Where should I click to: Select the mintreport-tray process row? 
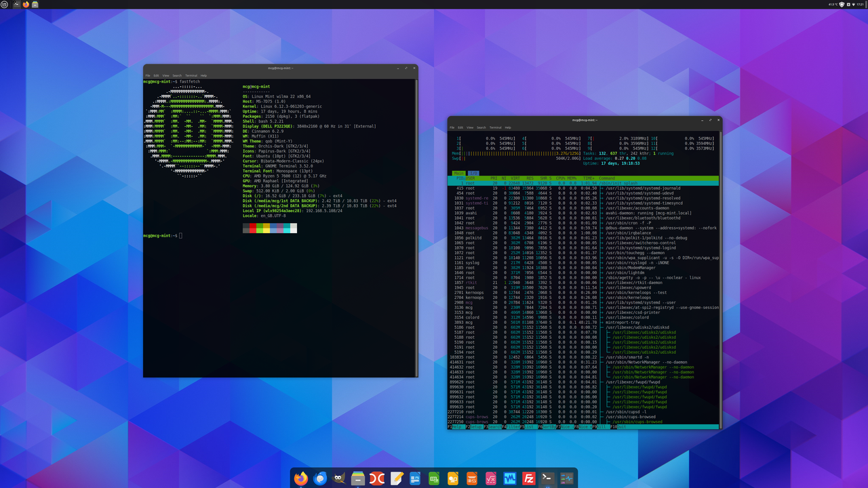coord(585,323)
